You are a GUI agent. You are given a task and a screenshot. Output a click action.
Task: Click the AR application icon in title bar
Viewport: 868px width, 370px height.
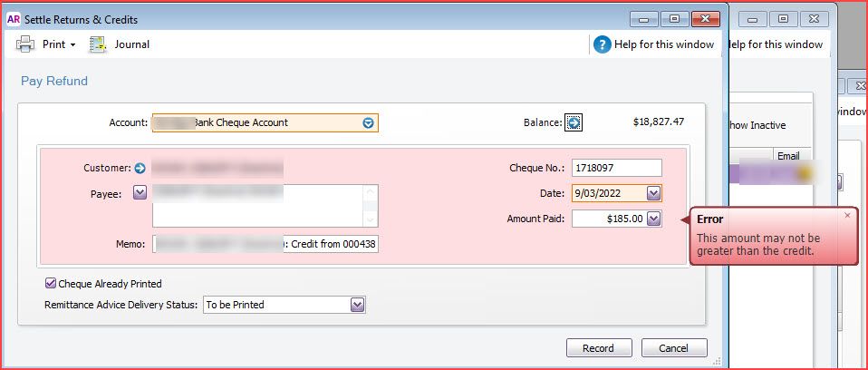pos(14,19)
